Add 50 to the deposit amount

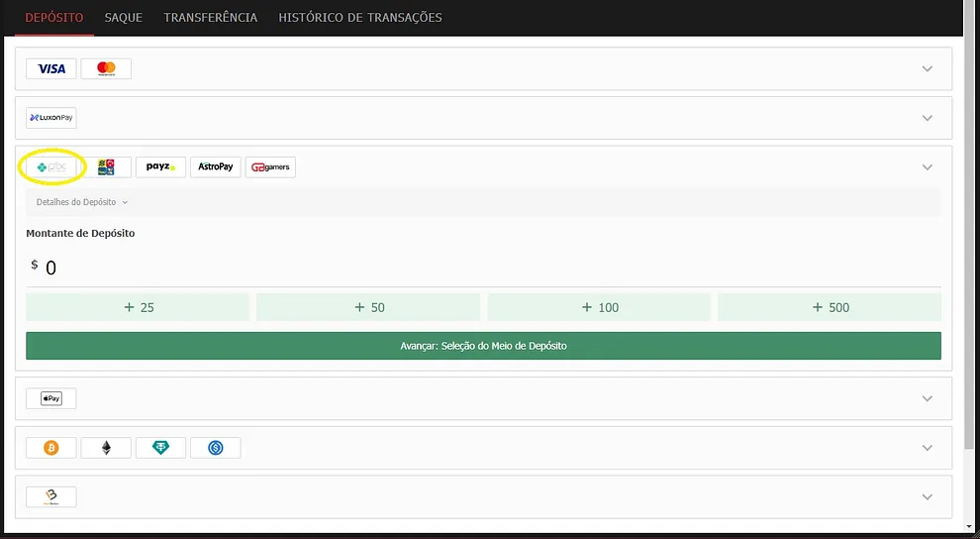coord(368,307)
